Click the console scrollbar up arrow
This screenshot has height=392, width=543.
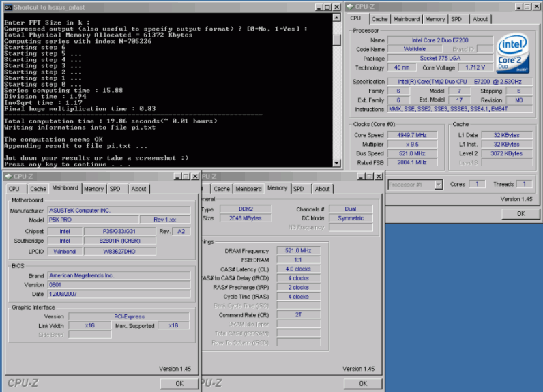[x=336, y=18]
